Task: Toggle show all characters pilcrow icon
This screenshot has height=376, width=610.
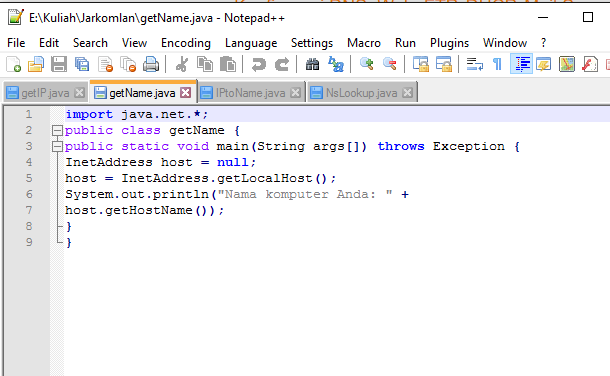Action: point(497,64)
